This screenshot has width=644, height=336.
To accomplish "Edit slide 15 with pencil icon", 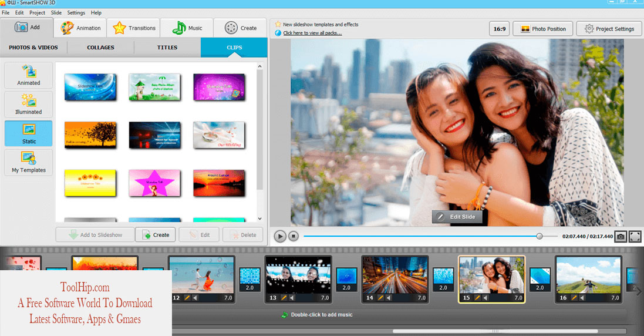I will click(x=477, y=298).
